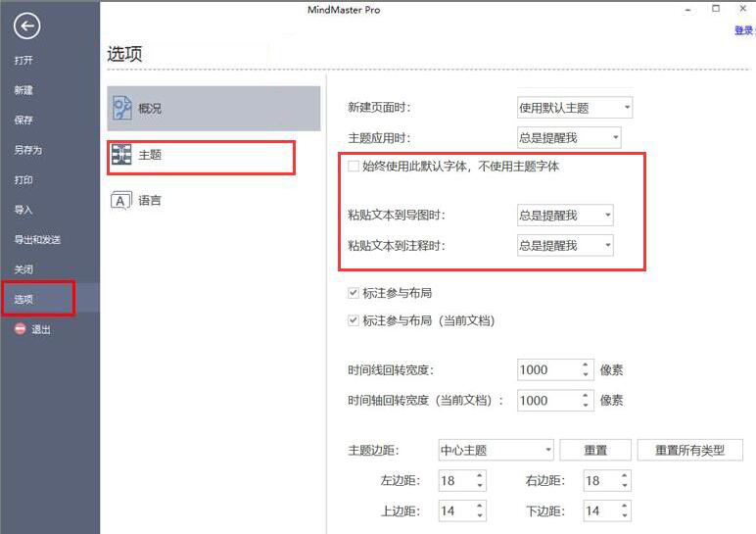Open 导入 from the sidebar
756x534 pixels.
pos(24,210)
